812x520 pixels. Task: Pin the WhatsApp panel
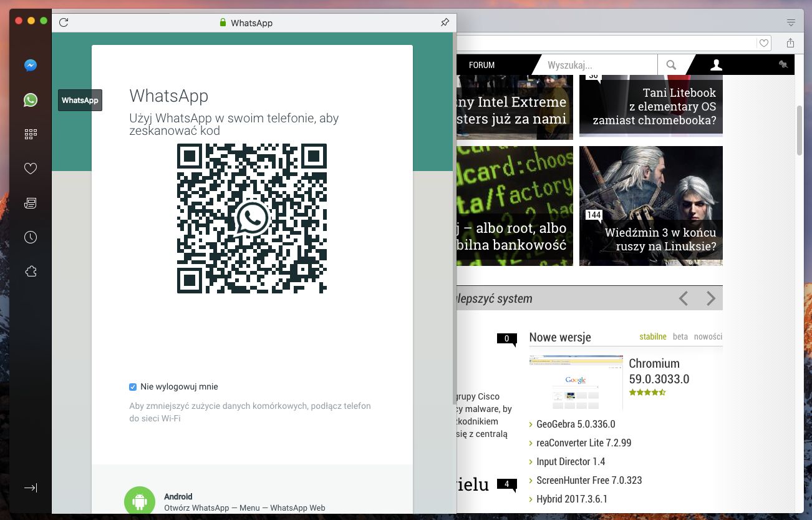pos(445,22)
